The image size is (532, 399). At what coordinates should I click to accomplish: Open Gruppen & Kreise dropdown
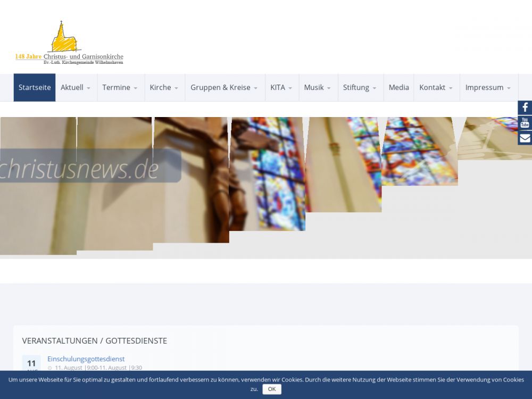pyautogui.click(x=224, y=87)
